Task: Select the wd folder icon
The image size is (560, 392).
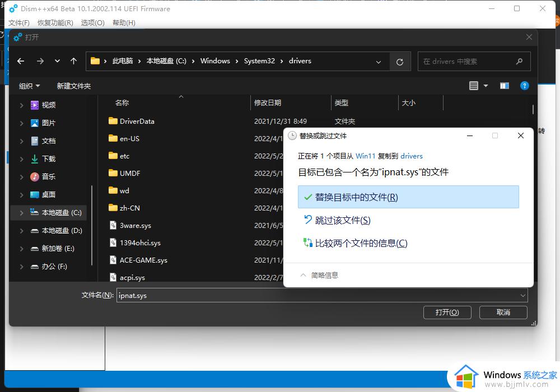Action: 113,190
